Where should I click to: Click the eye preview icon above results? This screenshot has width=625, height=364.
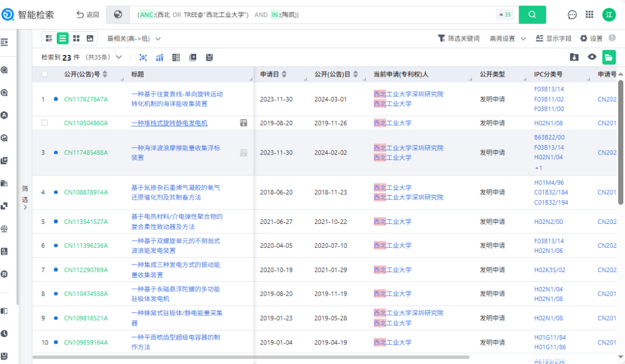click(592, 57)
